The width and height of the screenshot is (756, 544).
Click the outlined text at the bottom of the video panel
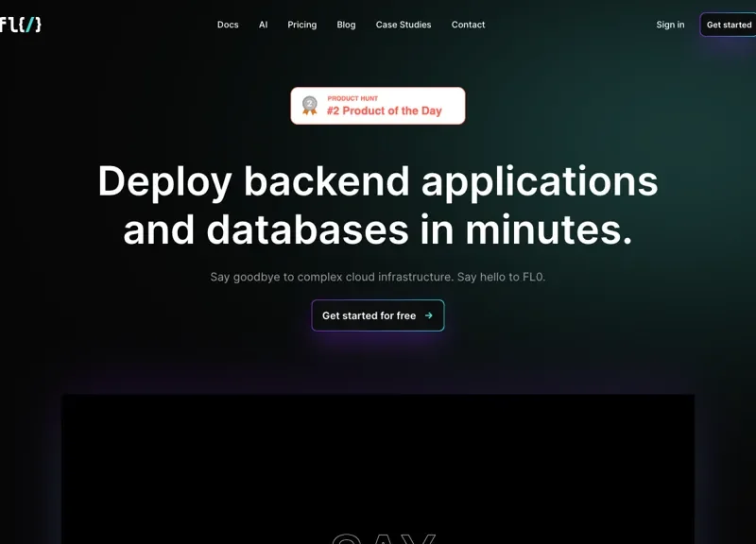pyautogui.click(x=384, y=538)
